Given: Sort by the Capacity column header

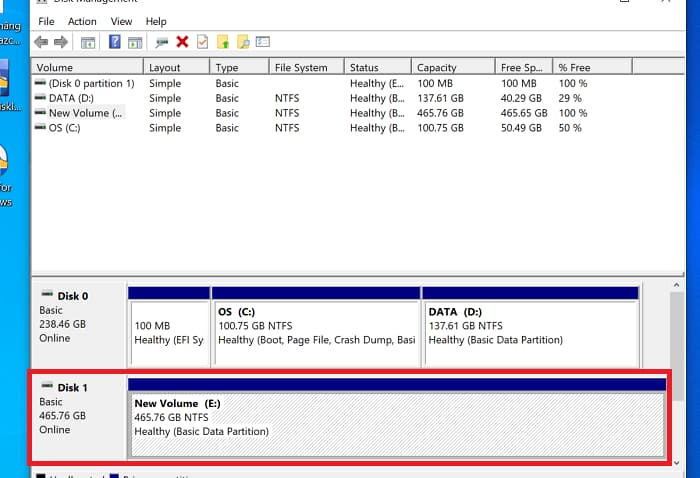Looking at the screenshot, I should pos(452,68).
